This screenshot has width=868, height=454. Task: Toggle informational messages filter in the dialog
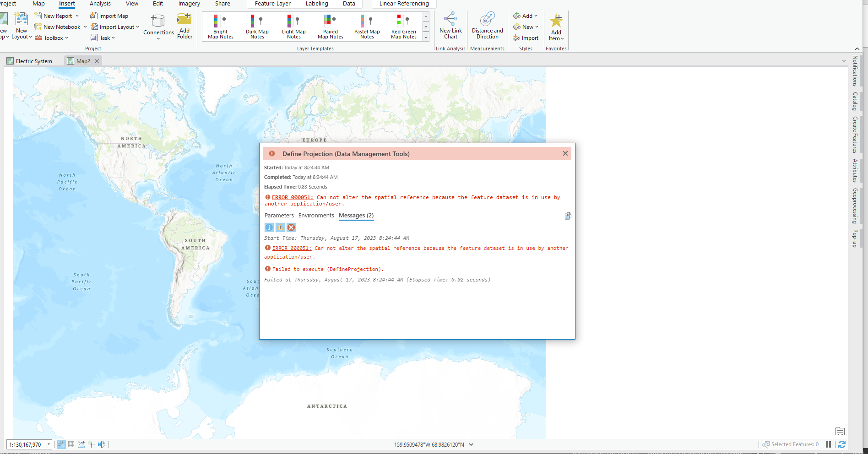coord(269,227)
